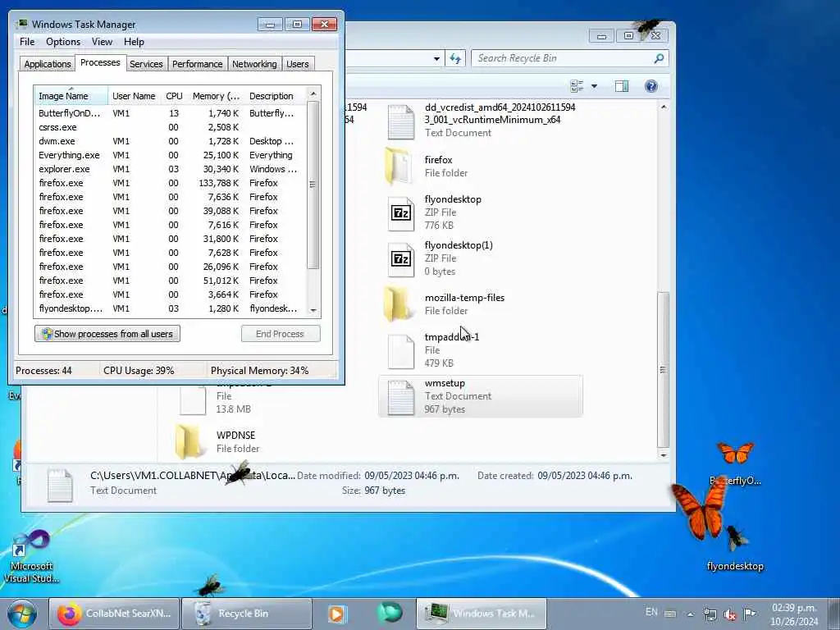Open the Action Center flag icon
Image resolution: width=840 pixels, height=630 pixels.
pyautogui.click(x=750, y=614)
